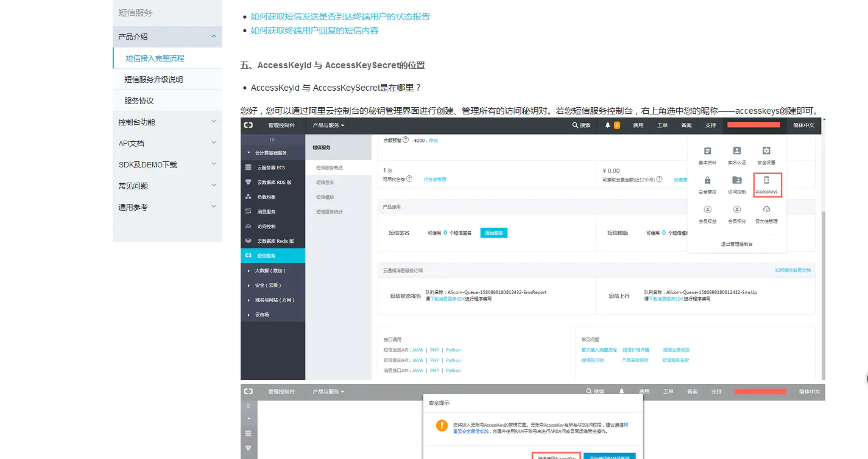The width and height of the screenshot is (868, 459).
Task: Click the 会员积分 icon in account dropdown
Action: click(737, 209)
